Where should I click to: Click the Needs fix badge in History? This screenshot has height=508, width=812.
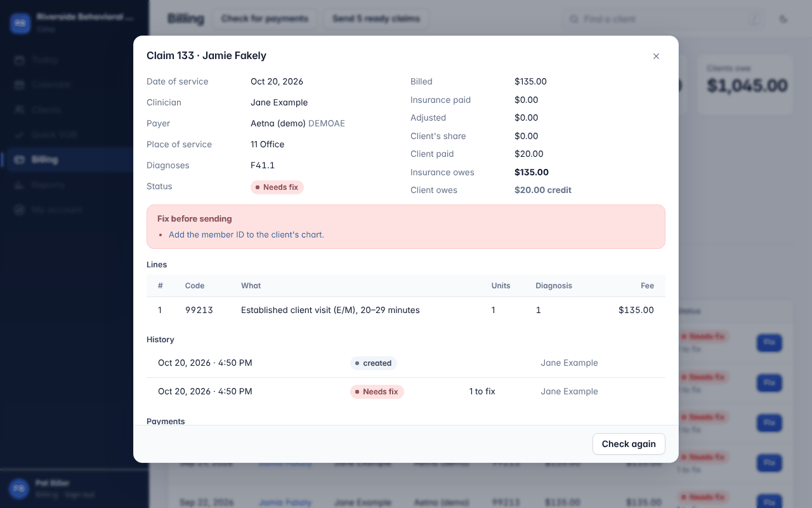click(377, 392)
